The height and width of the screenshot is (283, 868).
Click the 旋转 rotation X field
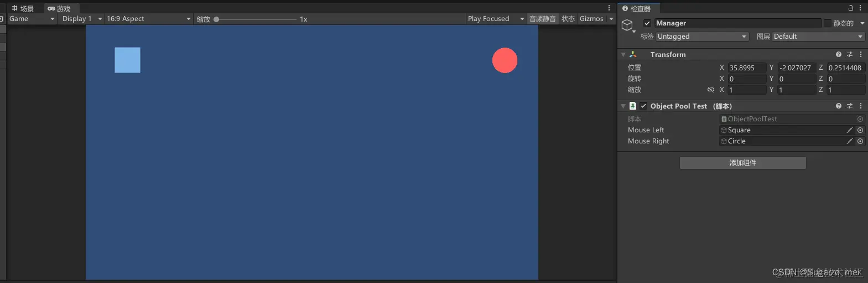point(747,79)
